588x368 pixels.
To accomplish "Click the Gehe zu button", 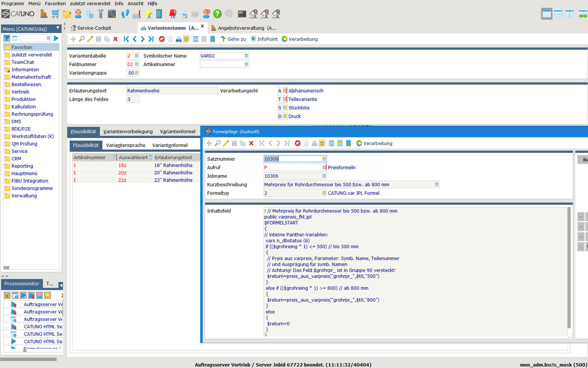I will click(x=233, y=39).
